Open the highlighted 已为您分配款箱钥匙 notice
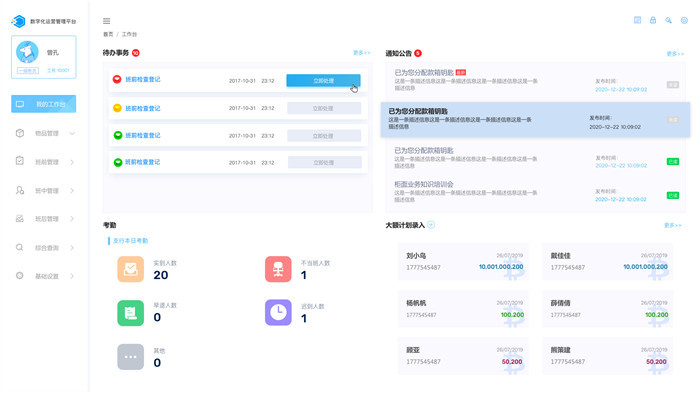700x393 pixels. pyautogui.click(x=535, y=119)
